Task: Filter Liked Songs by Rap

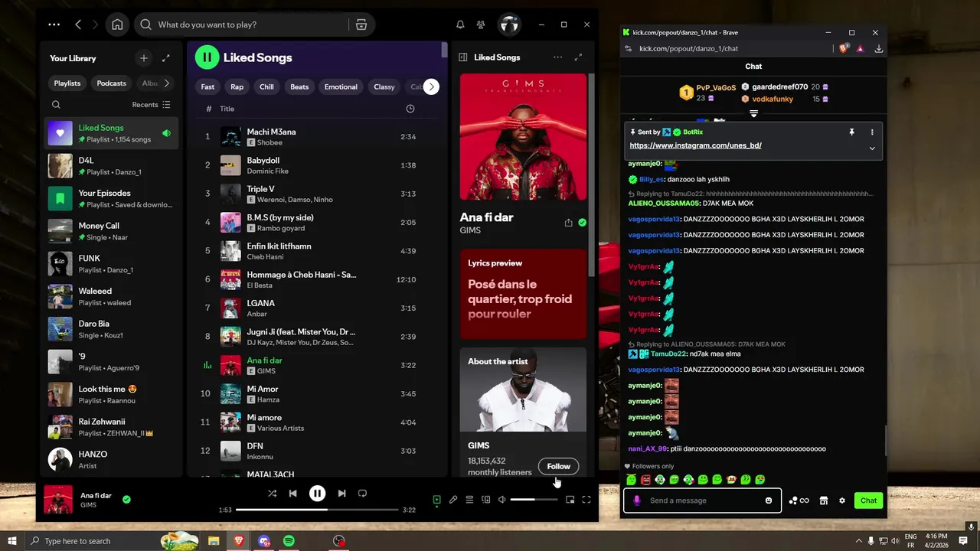Action: [237, 86]
